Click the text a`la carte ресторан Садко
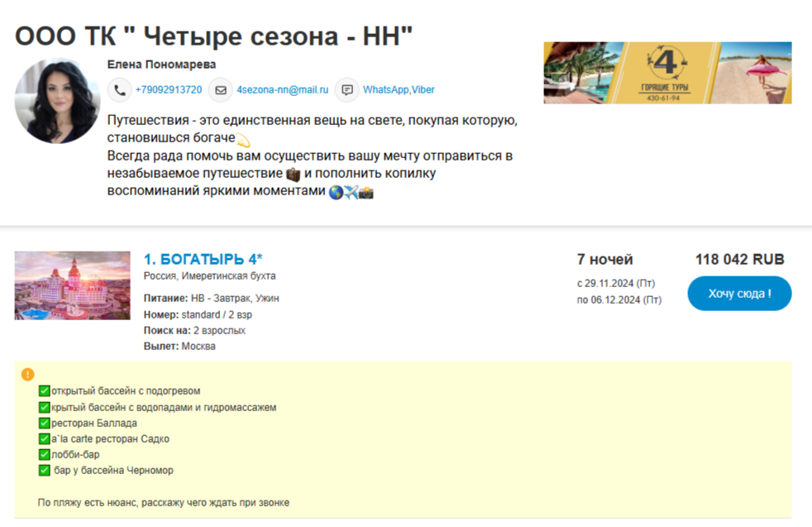This screenshot has height=527, width=812. [x=110, y=439]
